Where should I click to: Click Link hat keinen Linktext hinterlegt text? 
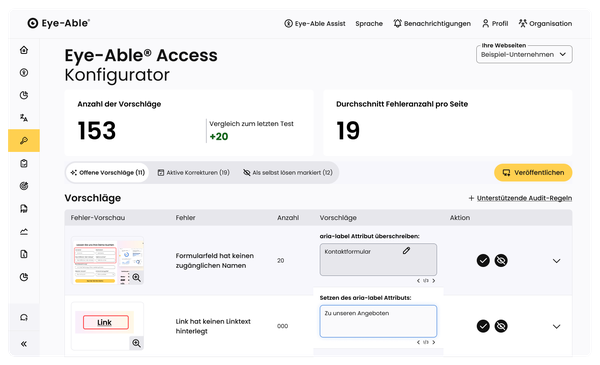coord(213,326)
